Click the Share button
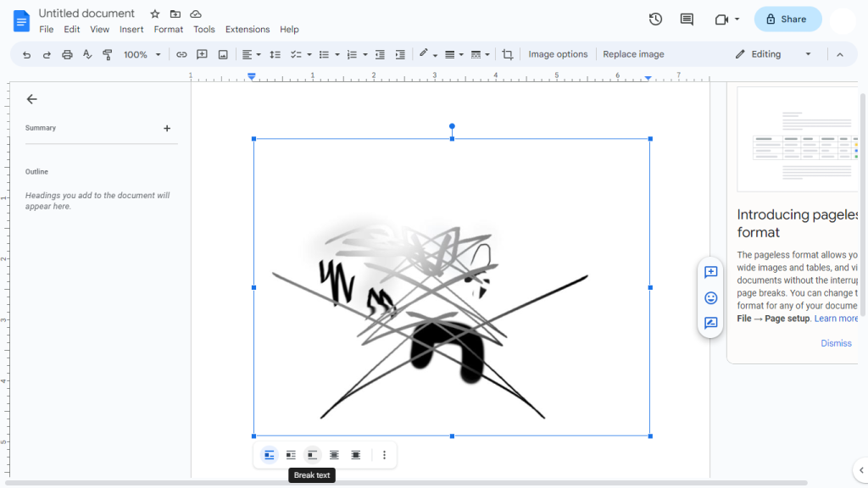The height and width of the screenshot is (488, 868). click(787, 19)
